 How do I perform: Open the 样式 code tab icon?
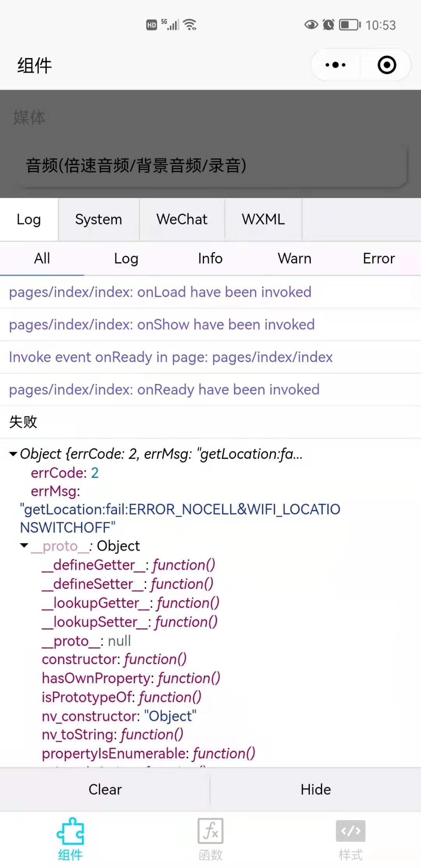pyautogui.click(x=350, y=831)
